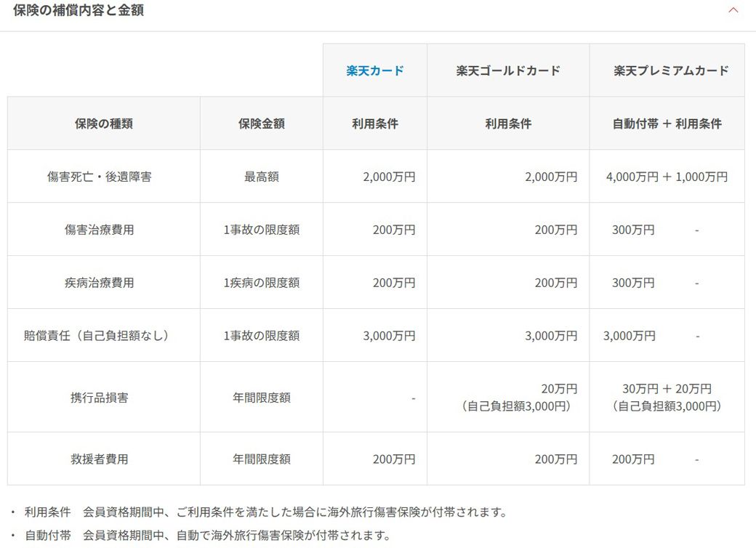Click the 4,000万円 ＋ 1,000万円 cell
756x548 pixels.
[x=665, y=176]
